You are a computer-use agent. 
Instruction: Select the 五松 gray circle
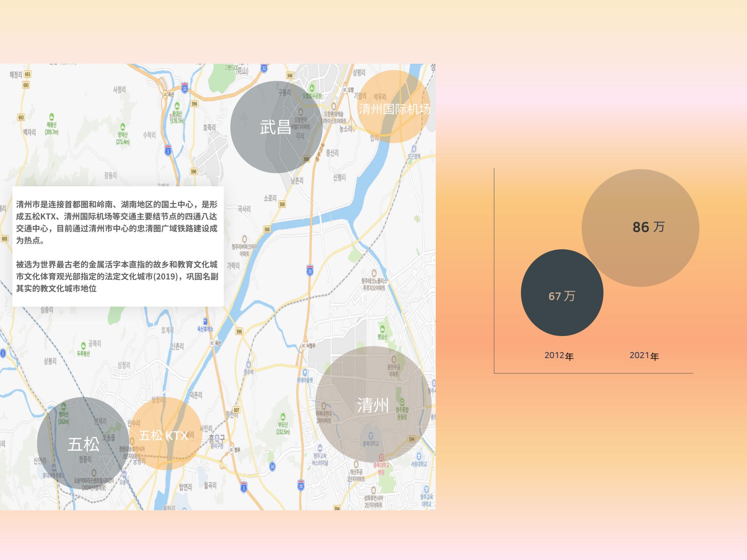(83, 443)
